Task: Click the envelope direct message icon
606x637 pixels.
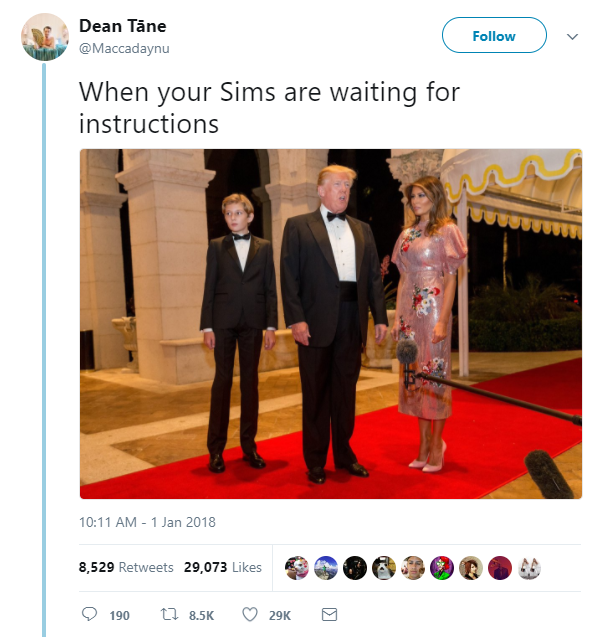Action: pyautogui.click(x=329, y=615)
